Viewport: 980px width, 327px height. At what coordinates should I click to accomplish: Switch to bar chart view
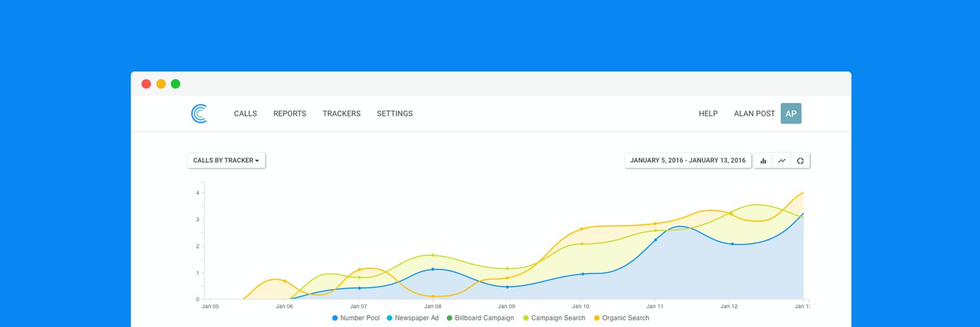point(763,161)
